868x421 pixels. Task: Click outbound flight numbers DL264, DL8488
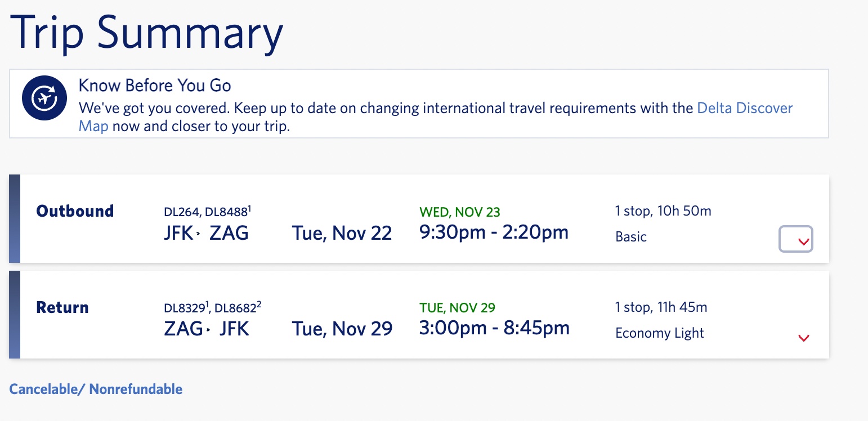coord(206,212)
